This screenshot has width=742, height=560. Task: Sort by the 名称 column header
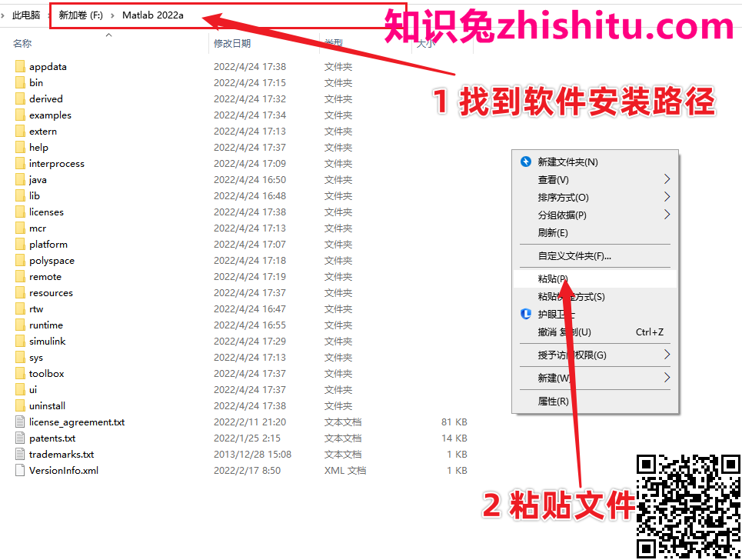[x=22, y=43]
